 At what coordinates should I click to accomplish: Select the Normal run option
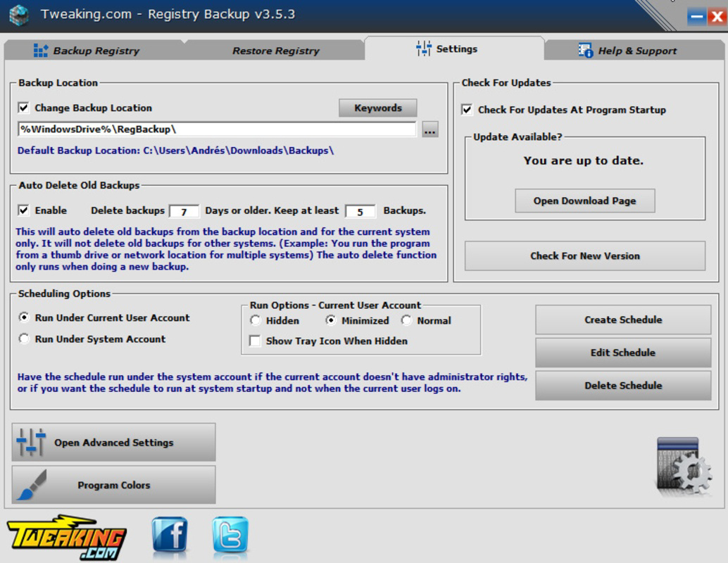(406, 320)
